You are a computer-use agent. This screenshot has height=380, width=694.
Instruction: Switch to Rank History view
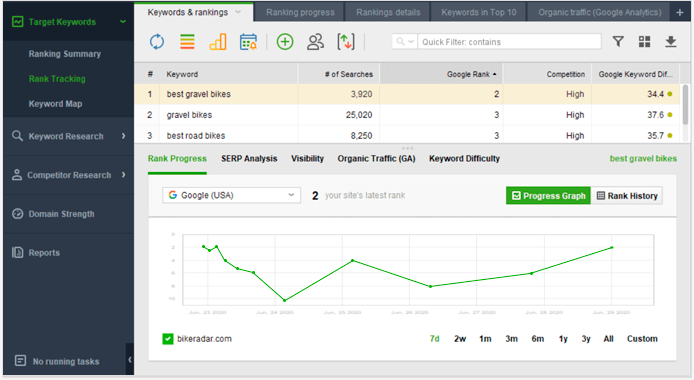tap(627, 196)
